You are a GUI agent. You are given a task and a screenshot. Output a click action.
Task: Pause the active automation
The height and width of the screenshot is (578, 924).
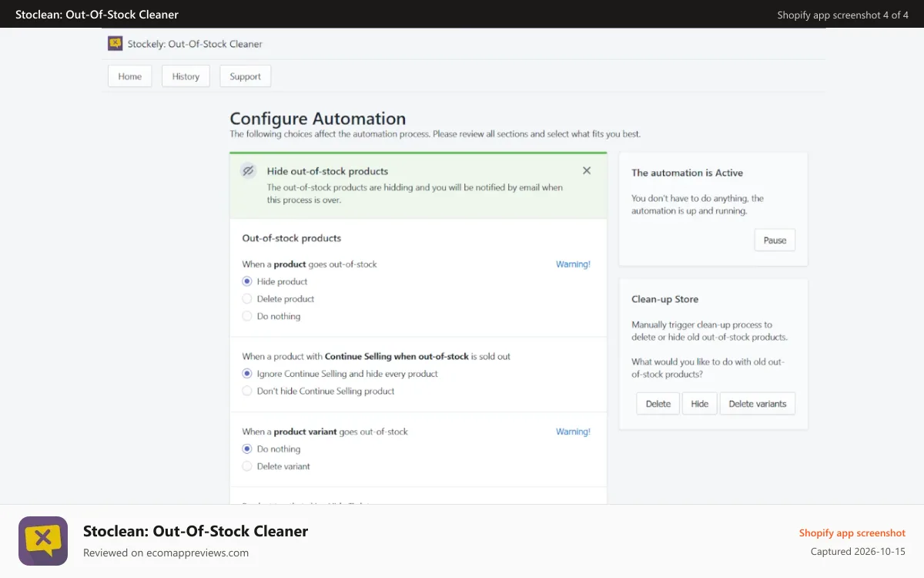[x=775, y=240]
